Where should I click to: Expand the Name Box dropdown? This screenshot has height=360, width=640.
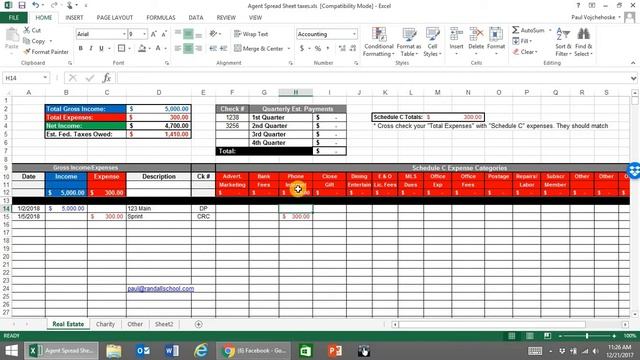coord(45,78)
